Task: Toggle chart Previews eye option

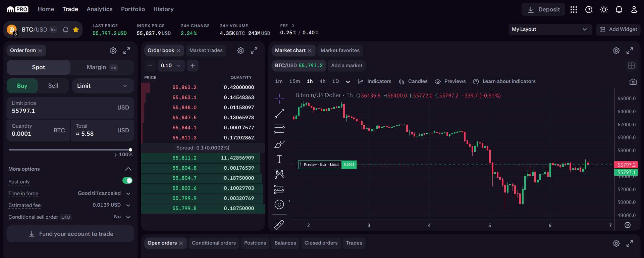Action: point(450,81)
